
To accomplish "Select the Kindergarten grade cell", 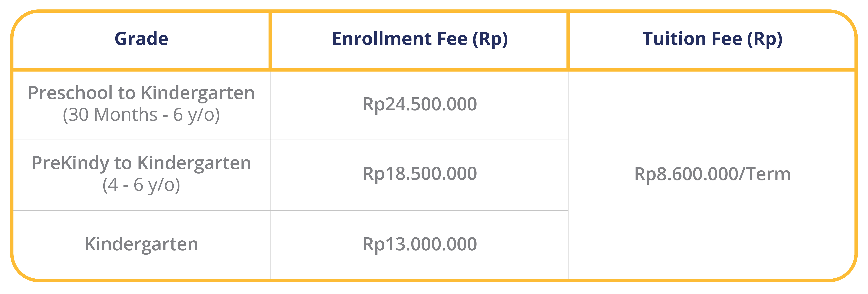I will [141, 245].
